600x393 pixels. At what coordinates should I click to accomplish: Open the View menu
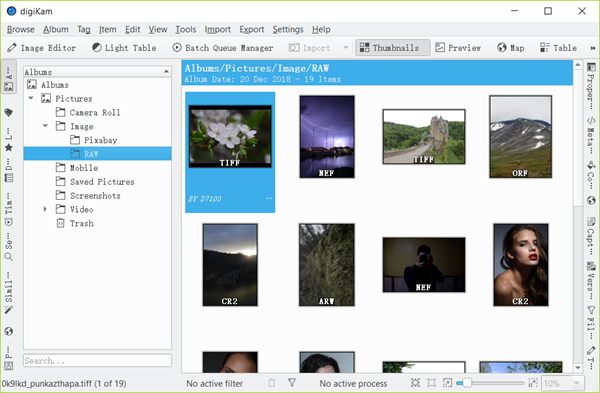pos(158,29)
